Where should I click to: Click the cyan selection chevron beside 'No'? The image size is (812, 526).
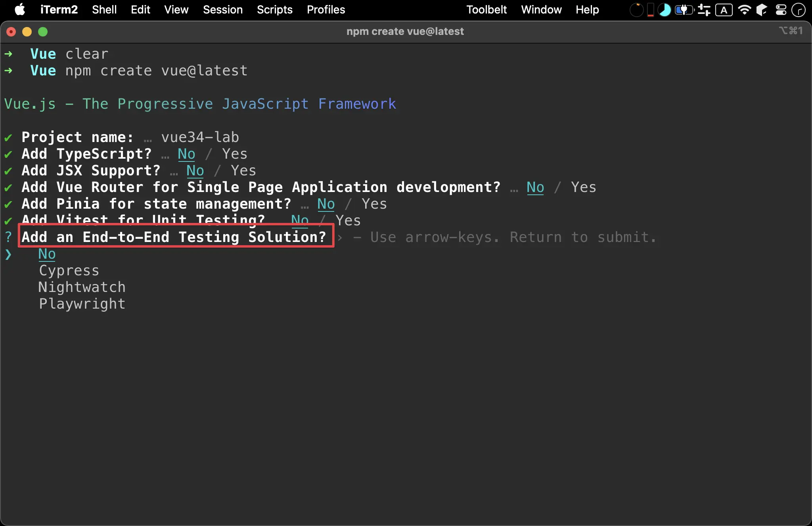coord(8,254)
